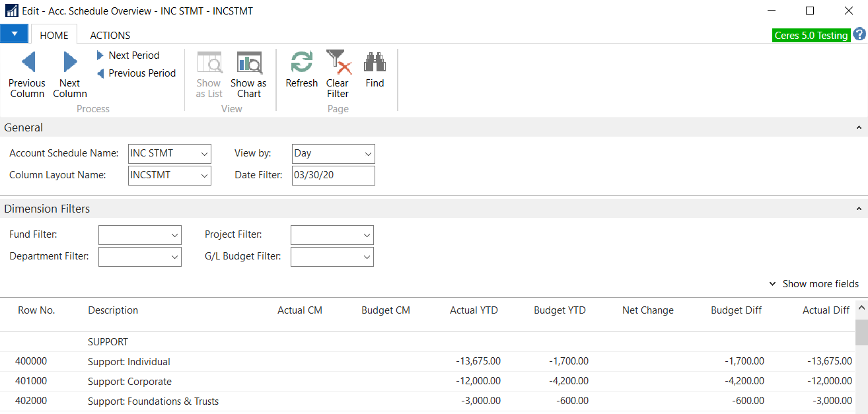
Task: Open the Fund Filter dropdown
Action: coord(174,234)
